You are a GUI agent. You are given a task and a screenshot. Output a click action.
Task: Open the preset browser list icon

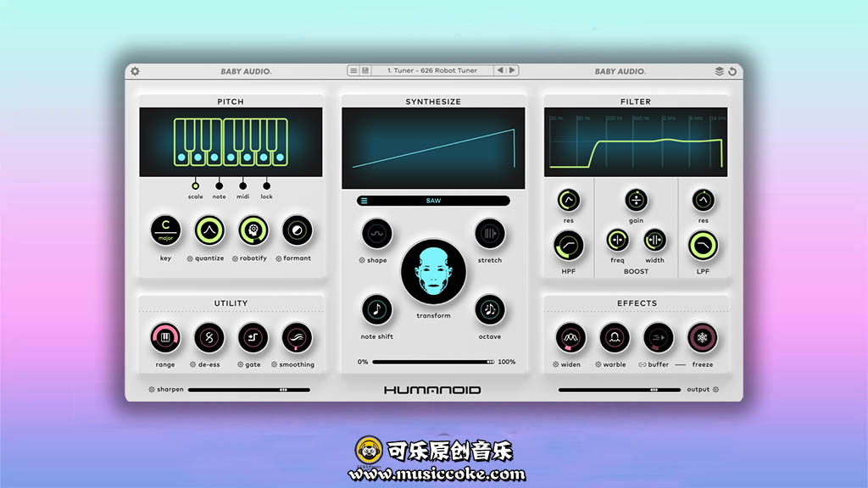point(353,71)
